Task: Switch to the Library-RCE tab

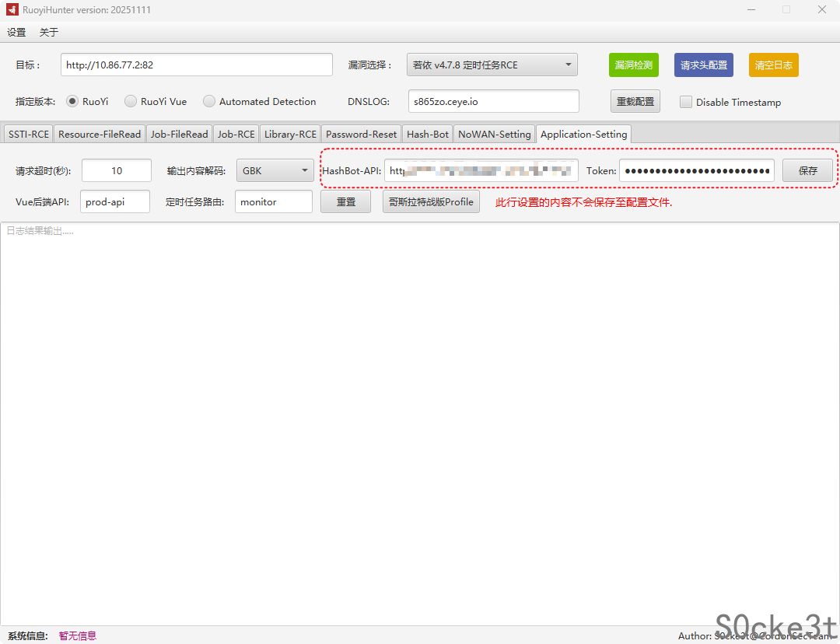Action: coord(290,134)
